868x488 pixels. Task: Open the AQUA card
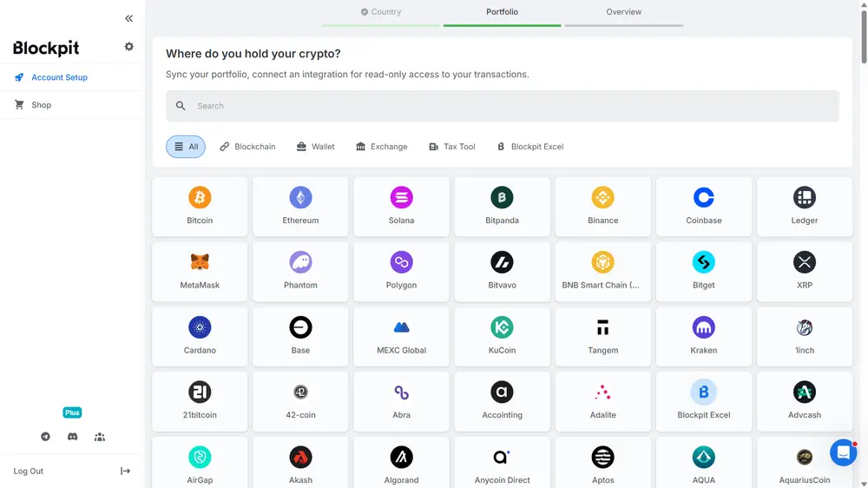pos(704,463)
